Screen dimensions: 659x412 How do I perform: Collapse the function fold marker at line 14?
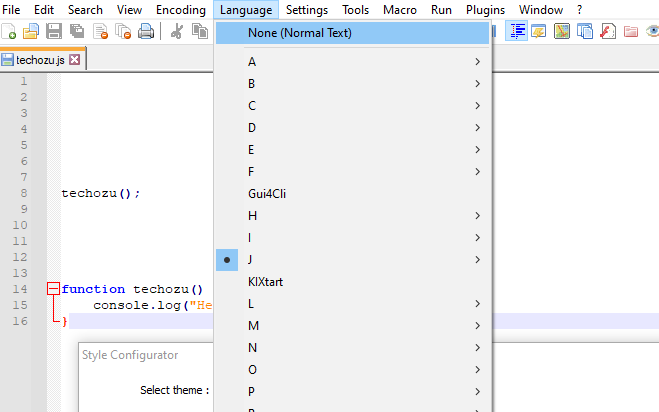point(53,288)
